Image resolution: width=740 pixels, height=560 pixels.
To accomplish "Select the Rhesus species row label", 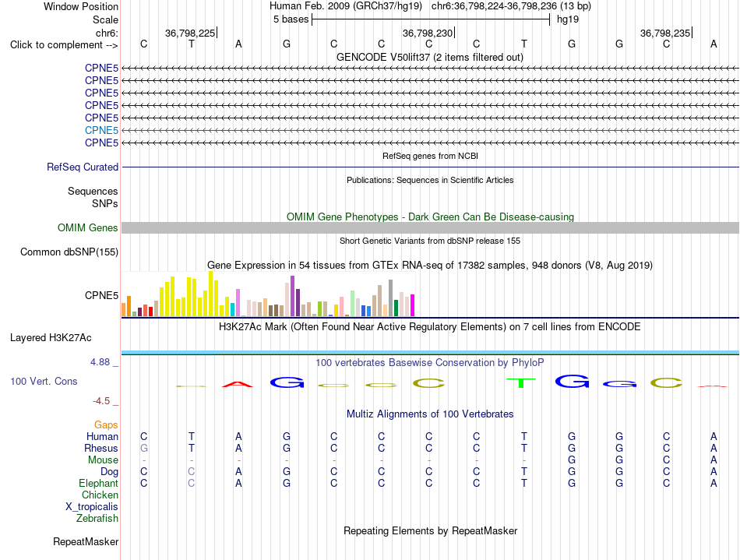I will click(101, 448).
